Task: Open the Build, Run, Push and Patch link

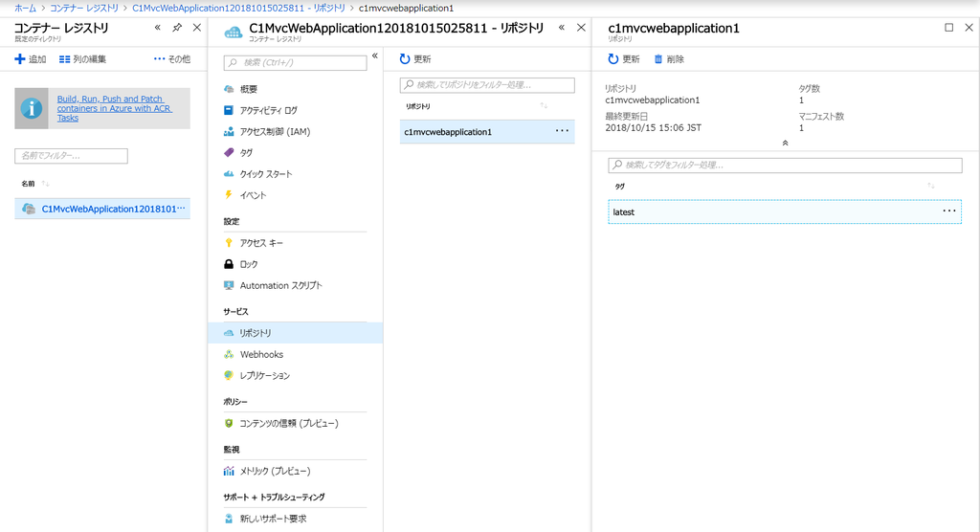Action: coord(115,108)
